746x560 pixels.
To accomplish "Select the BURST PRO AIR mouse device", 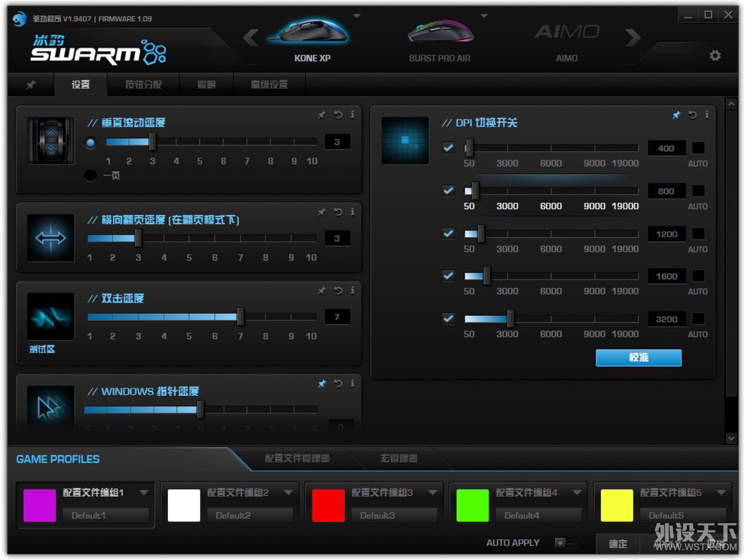I will pyautogui.click(x=440, y=41).
